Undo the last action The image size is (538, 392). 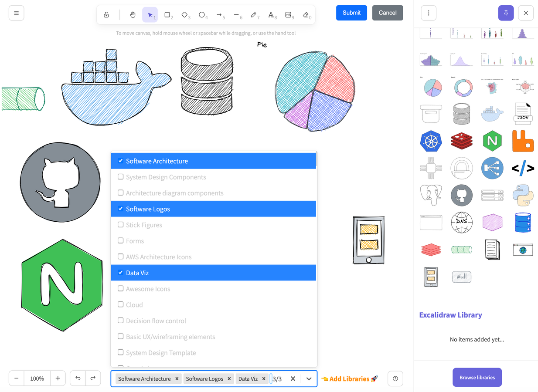[78, 378]
